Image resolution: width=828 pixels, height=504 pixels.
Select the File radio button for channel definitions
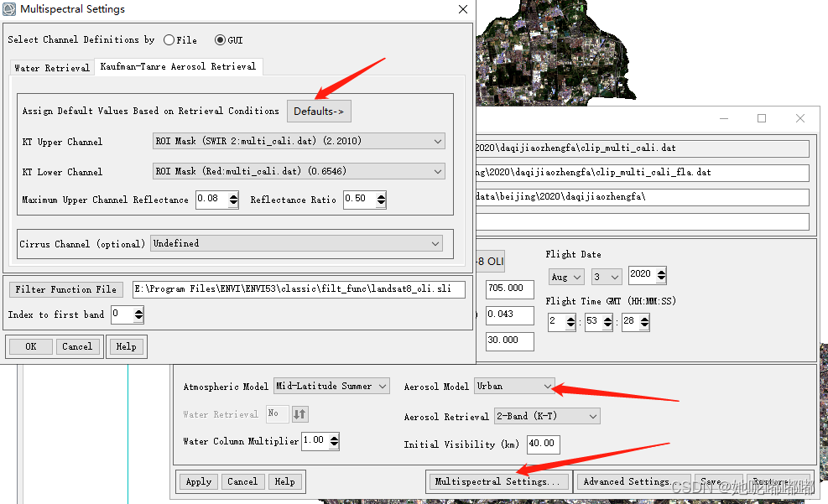click(x=169, y=40)
